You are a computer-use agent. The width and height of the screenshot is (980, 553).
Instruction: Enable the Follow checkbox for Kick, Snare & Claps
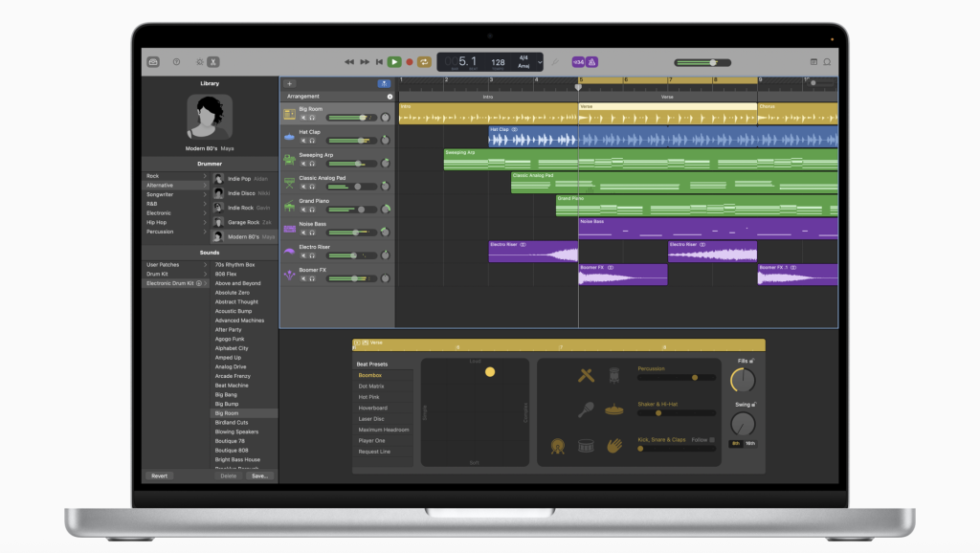coord(713,440)
